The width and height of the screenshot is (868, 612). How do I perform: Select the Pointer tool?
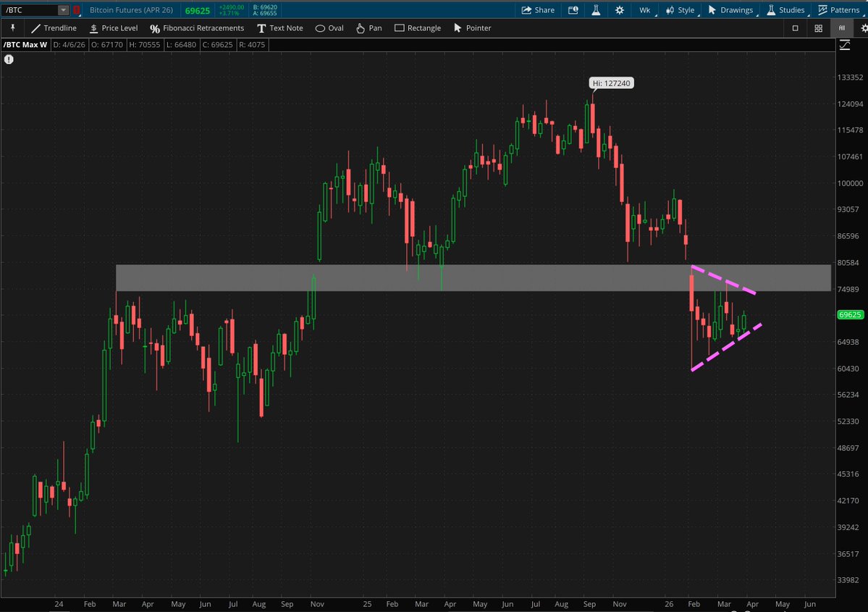pyautogui.click(x=472, y=28)
